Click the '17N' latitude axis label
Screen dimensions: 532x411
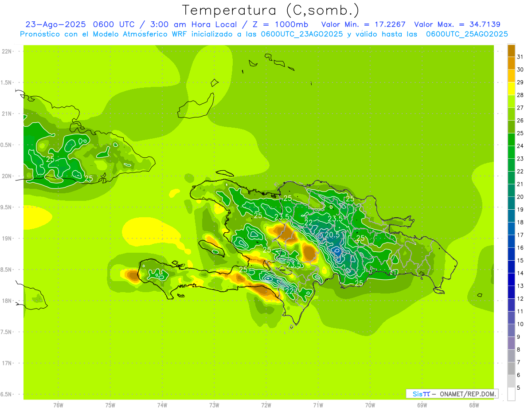point(8,363)
